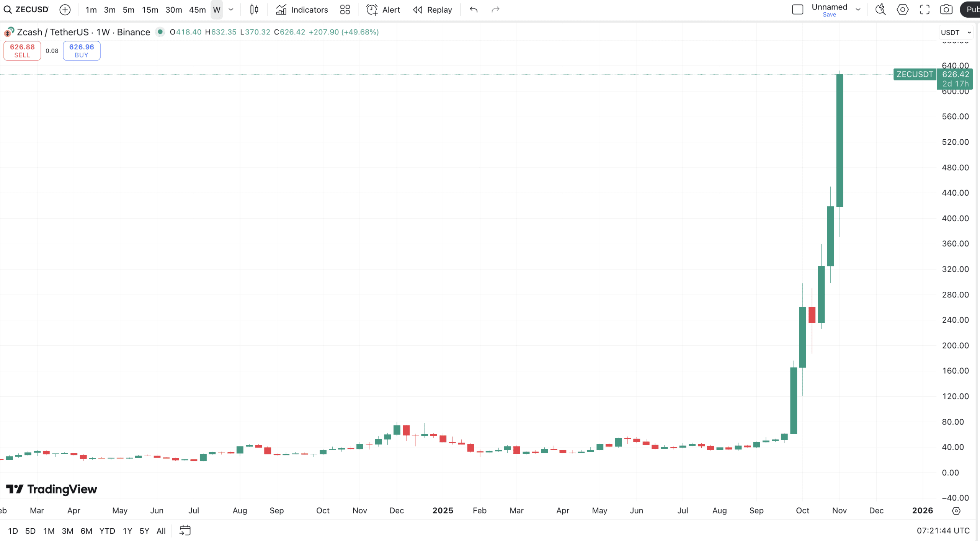The width and height of the screenshot is (980, 541).
Task: Click the quick search lightning icon
Action: tap(880, 10)
